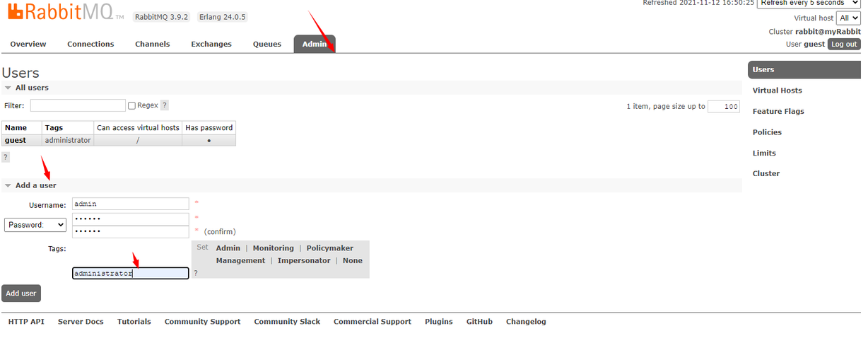Open Cluster in sidebar
The image size is (868, 355).
pos(766,173)
